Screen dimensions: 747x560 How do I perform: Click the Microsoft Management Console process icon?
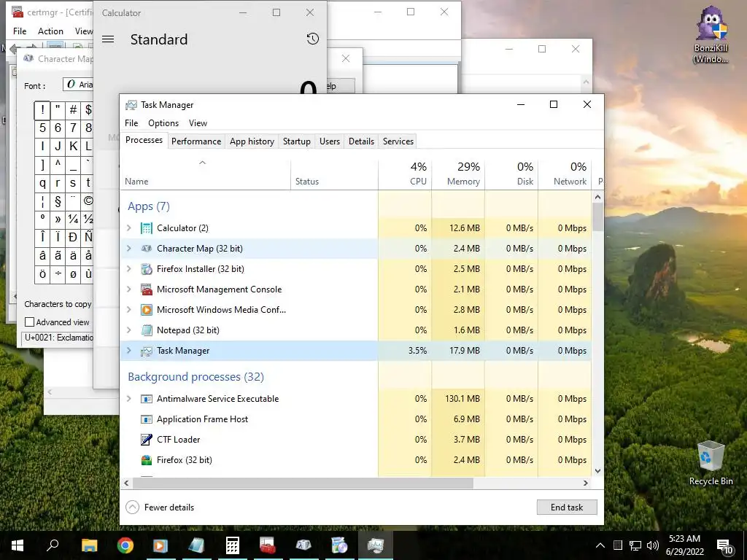[x=146, y=289]
